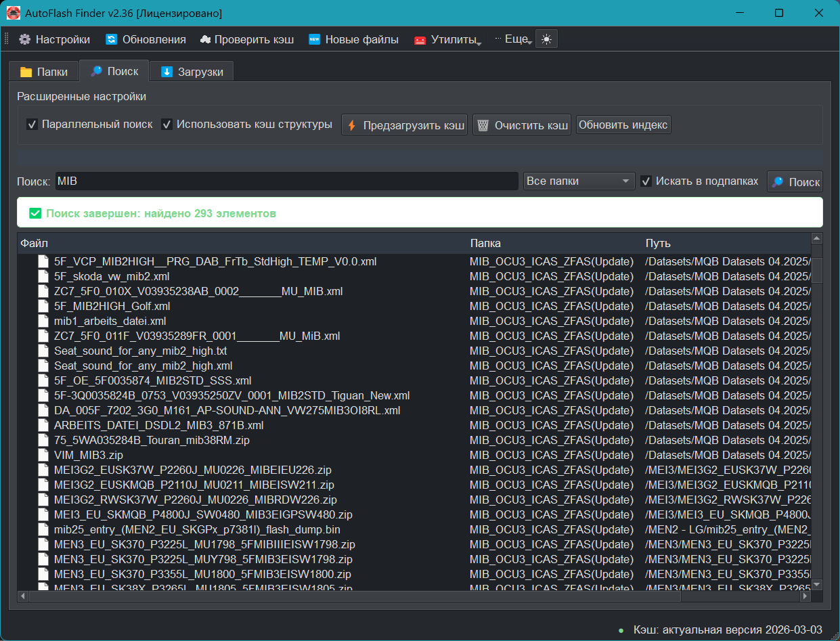Viewport: 840px width, 641px height.
Task: Disable Параллельный поиск checkbox
Action: (32, 125)
